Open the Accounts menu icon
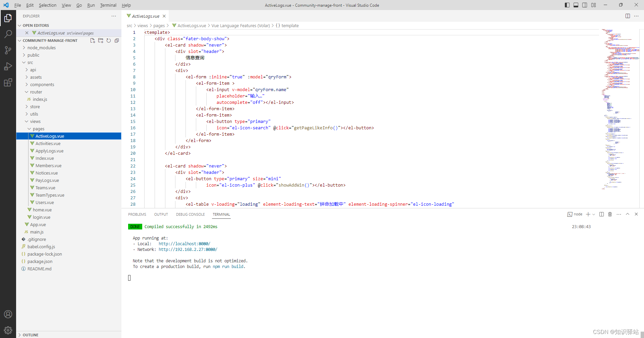Screen dimensions: 644x338 coord(8,314)
